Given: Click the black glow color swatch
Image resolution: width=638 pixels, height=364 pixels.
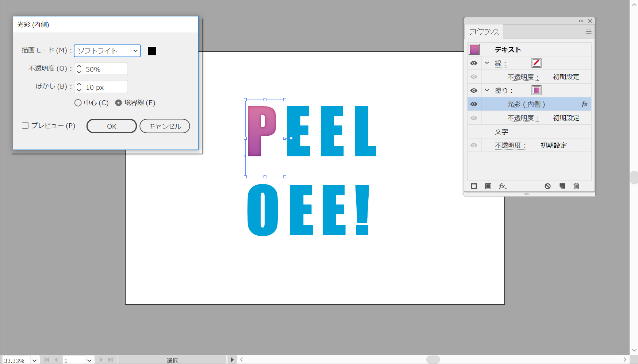Looking at the screenshot, I should pos(152,51).
